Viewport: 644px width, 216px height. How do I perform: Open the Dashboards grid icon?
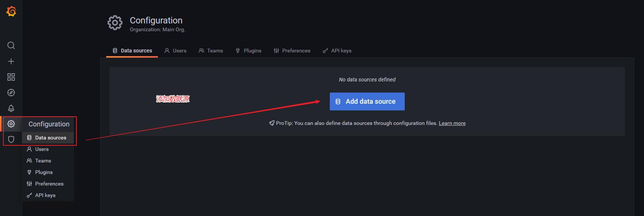[11, 77]
